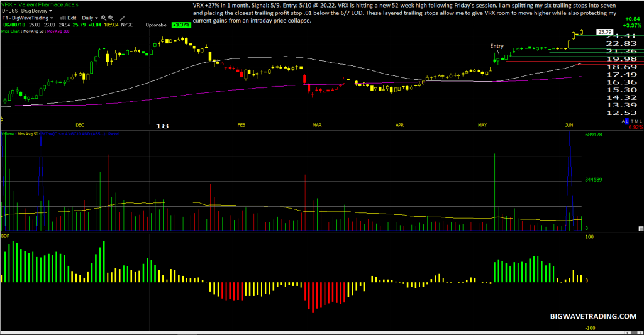Image resolution: width=644 pixels, height=335 pixels.
Task: Click the low price 24.94 value
Action: pyautogui.click(x=64, y=25)
